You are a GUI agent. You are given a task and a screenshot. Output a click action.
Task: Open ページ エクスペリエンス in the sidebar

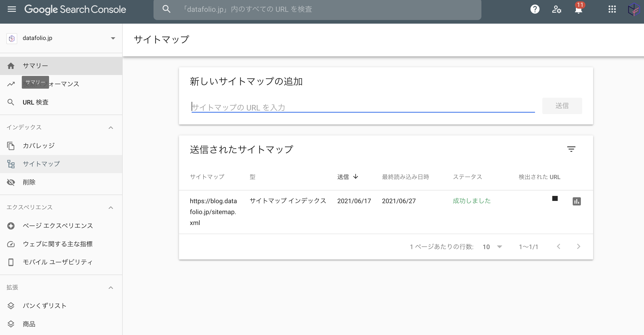pyautogui.click(x=61, y=226)
